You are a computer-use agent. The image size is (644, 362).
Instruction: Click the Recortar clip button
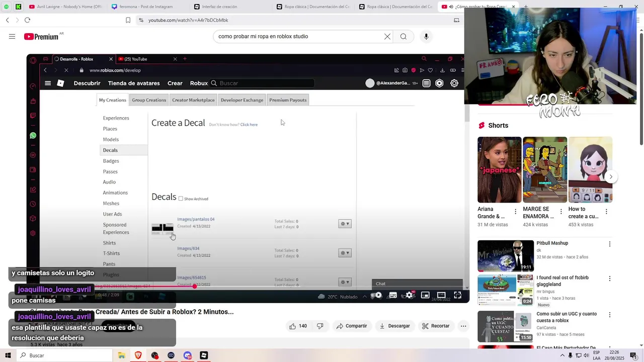point(436,326)
